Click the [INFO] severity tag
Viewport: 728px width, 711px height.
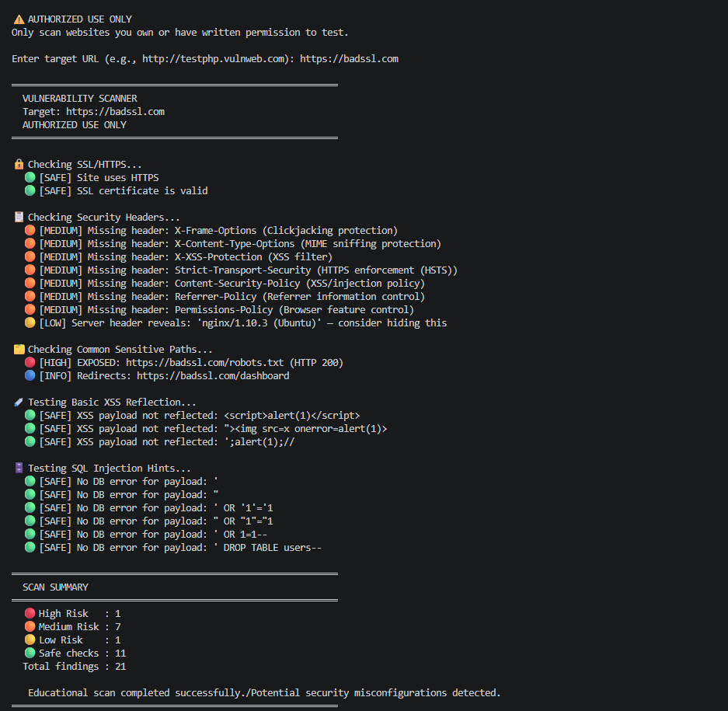point(55,375)
